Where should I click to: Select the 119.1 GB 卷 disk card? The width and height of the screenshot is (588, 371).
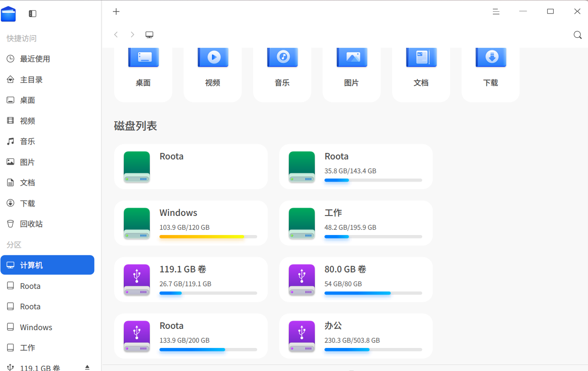(191, 279)
